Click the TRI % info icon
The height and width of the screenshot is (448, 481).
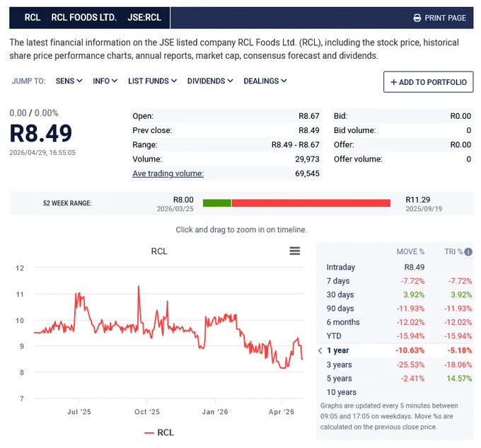point(468,252)
